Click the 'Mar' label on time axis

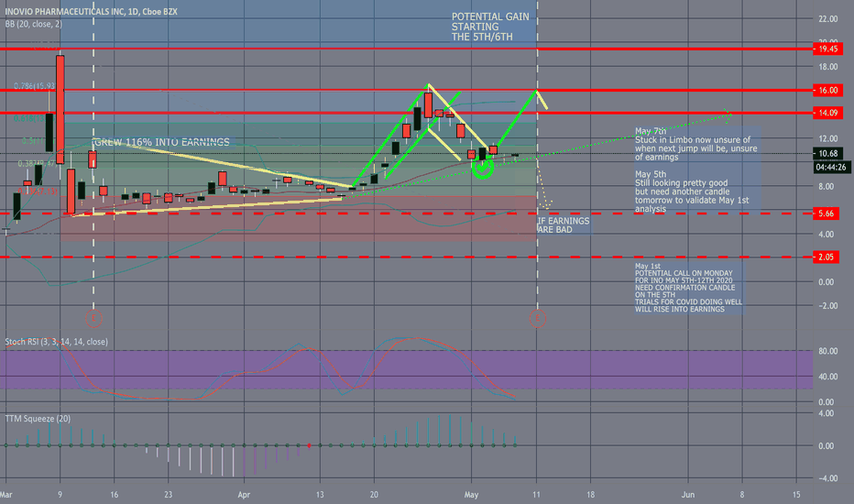[6, 495]
